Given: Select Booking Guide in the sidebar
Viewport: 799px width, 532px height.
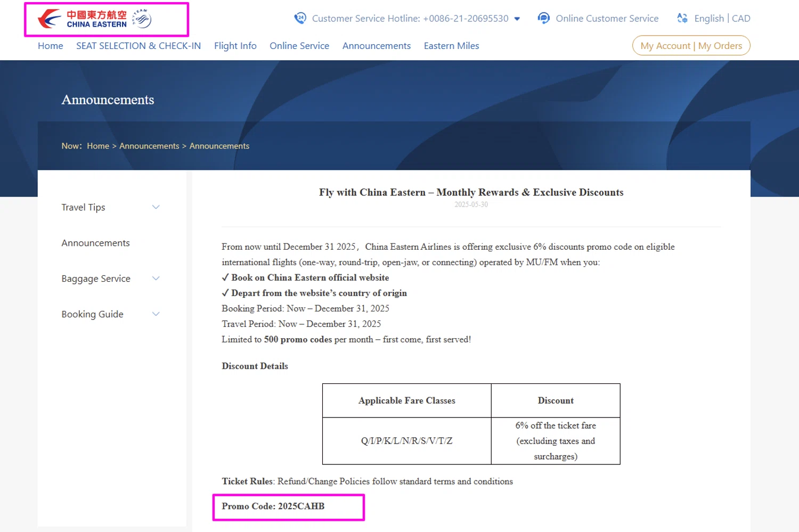Looking at the screenshot, I should [x=92, y=314].
